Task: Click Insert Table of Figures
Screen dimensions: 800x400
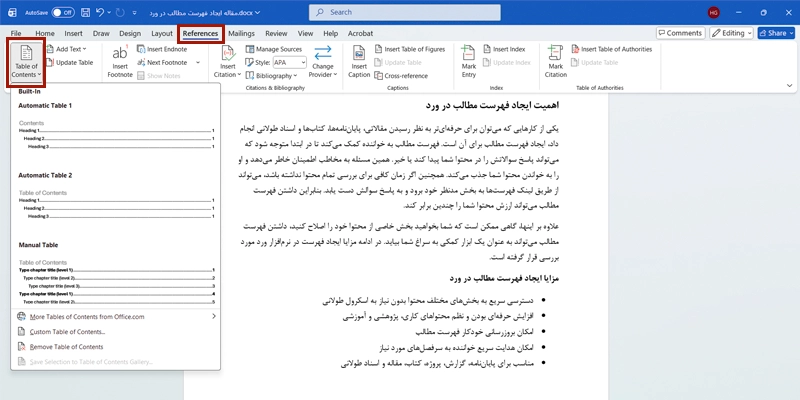Action: click(x=410, y=49)
